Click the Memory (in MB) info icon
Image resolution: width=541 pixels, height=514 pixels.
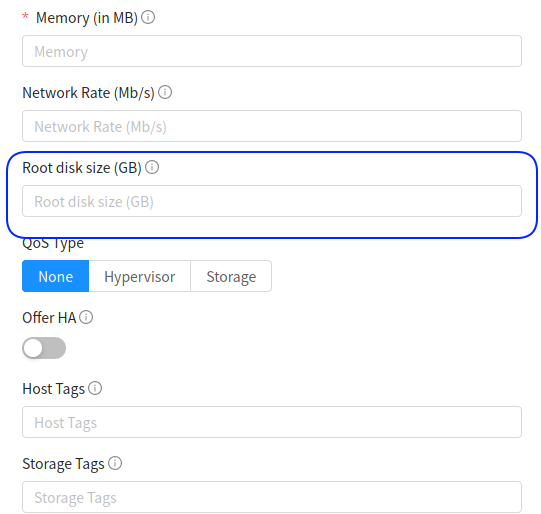pyautogui.click(x=148, y=17)
